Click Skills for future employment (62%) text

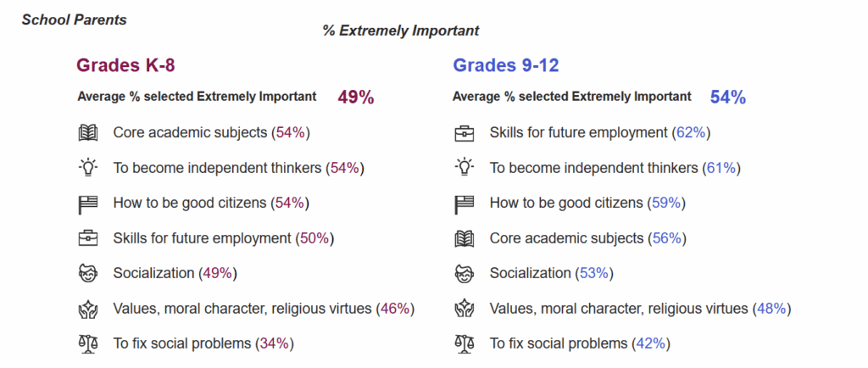point(599,133)
